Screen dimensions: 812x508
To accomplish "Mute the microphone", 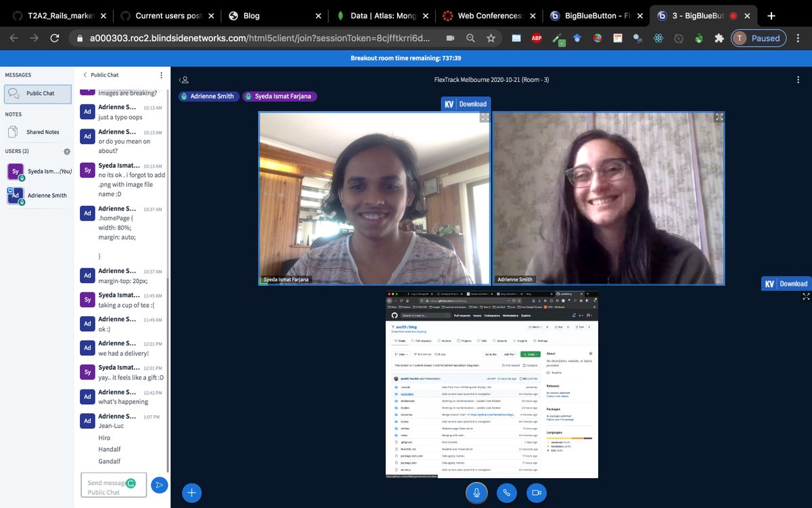I will click(x=476, y=493).
